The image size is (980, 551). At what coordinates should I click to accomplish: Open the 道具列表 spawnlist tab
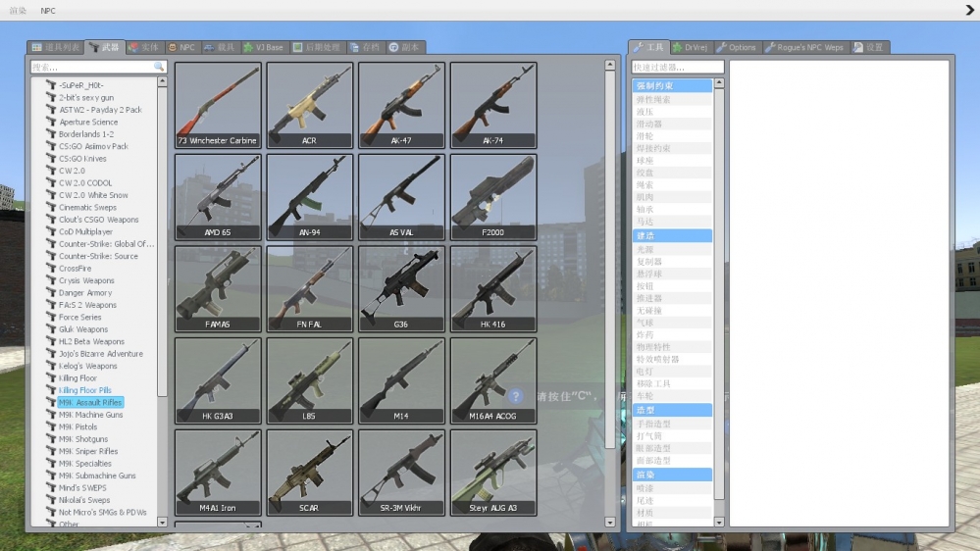point(56,47)
